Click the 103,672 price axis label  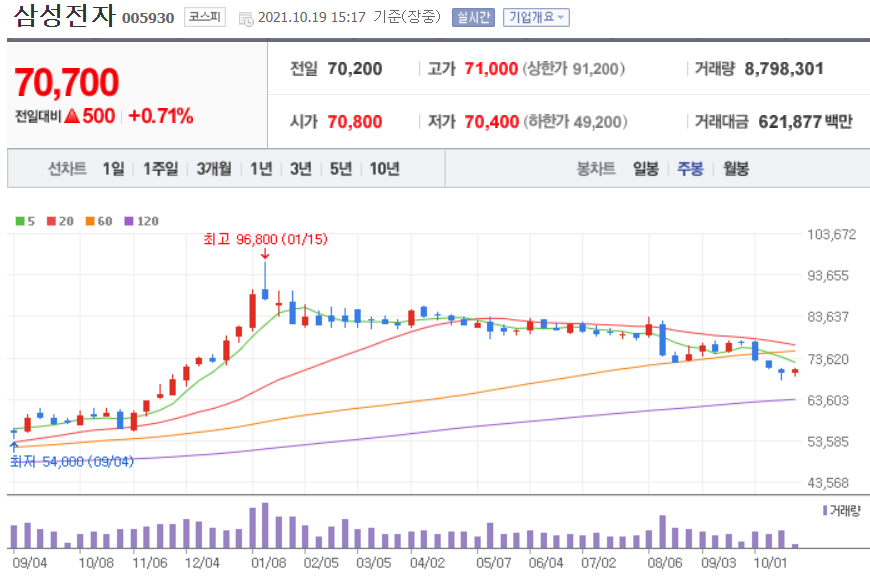[x=832, y=234]
